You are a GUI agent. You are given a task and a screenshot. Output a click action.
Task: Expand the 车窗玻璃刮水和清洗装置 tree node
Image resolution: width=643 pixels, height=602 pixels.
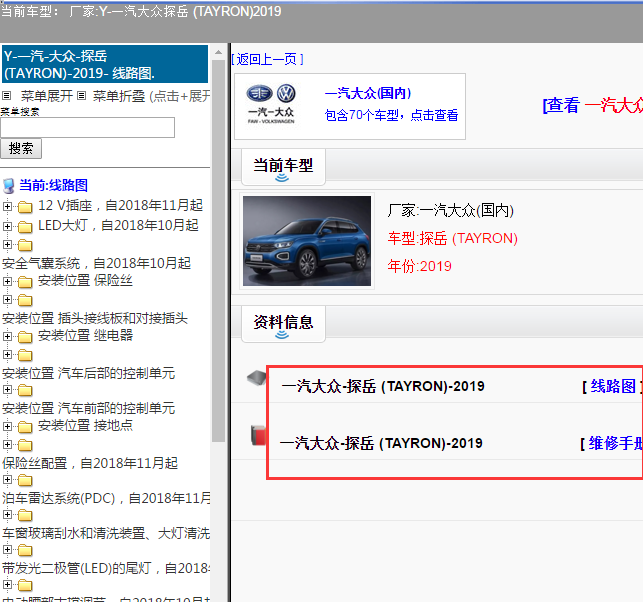7,515
